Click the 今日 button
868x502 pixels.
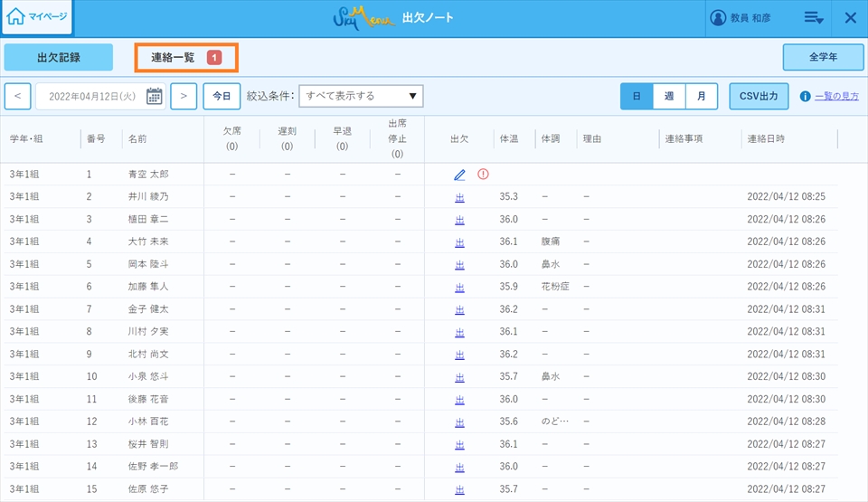coord(222,96)
